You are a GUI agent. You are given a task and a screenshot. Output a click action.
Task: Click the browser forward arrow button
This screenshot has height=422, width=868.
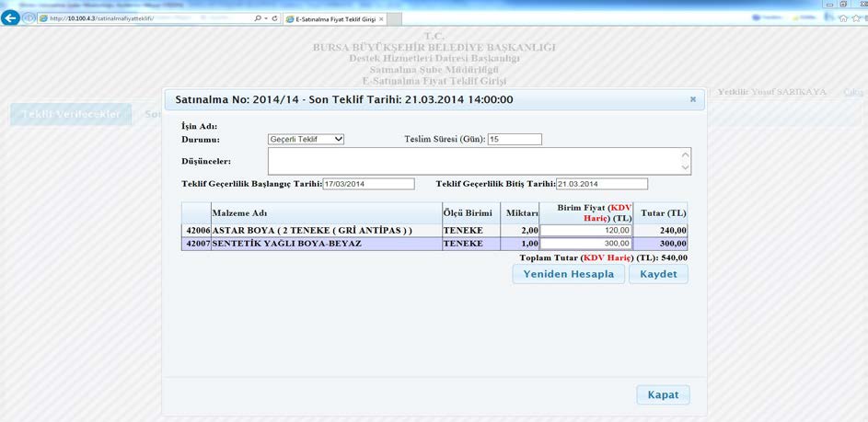[29, 18]
